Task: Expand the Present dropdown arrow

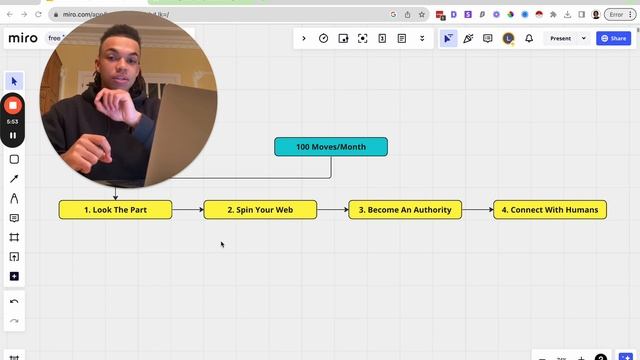Action: tap(584, 38)
